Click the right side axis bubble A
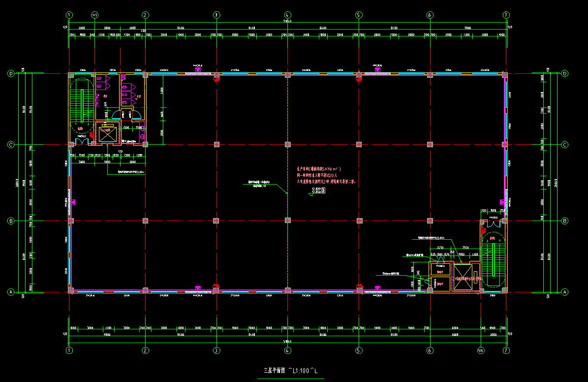This screenshot has width=588, height=382. 564,292
